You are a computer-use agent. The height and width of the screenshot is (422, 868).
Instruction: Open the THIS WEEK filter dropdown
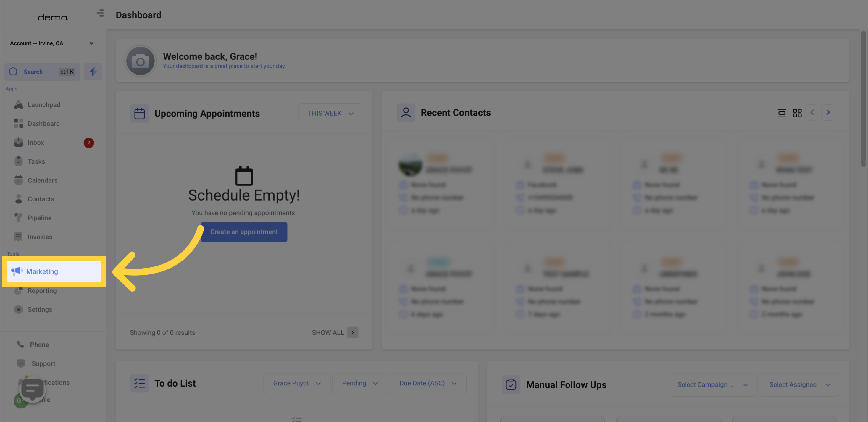pyautogui.click(x=330, y=114)
